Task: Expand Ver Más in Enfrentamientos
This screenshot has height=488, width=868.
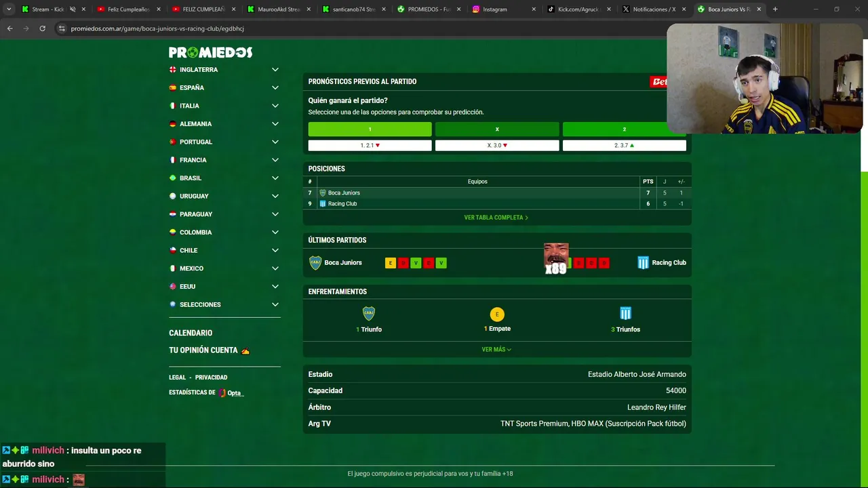Action: [x=496, y=350]
